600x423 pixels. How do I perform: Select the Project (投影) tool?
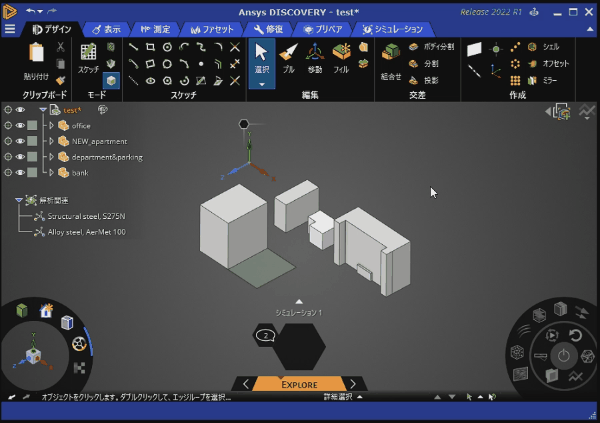click(x=423, y=80)
